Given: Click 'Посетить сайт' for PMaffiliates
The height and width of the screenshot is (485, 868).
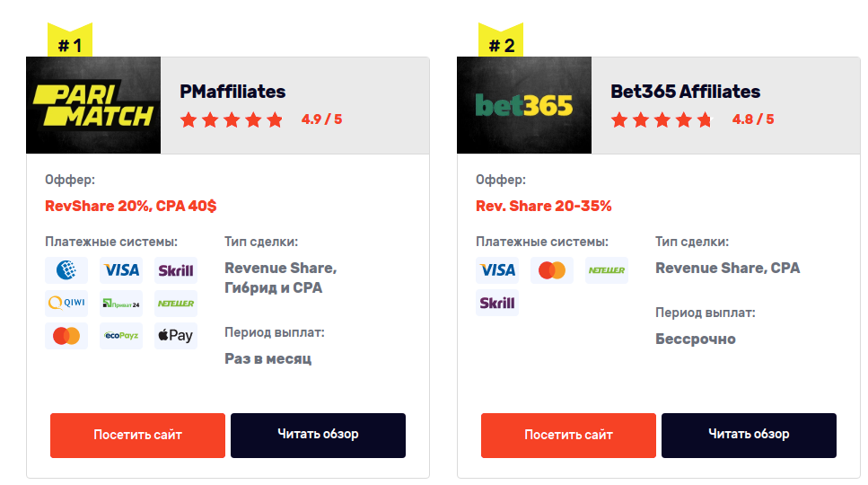Looking at the screenshot, I should pyautogui.click(x=138, y=436).
